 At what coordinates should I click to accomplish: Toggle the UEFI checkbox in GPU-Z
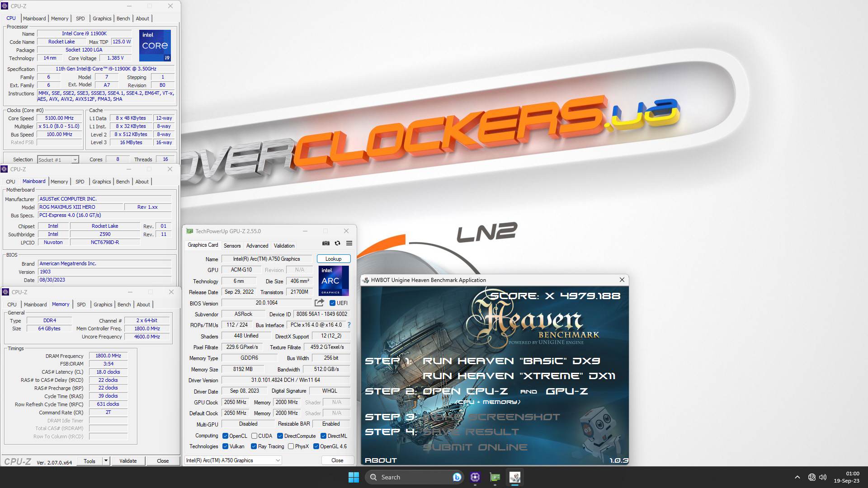pos(332,303)
